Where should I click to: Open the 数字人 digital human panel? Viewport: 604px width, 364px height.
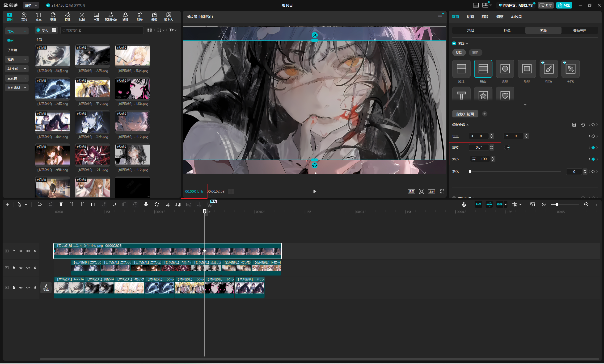[169, 17]
